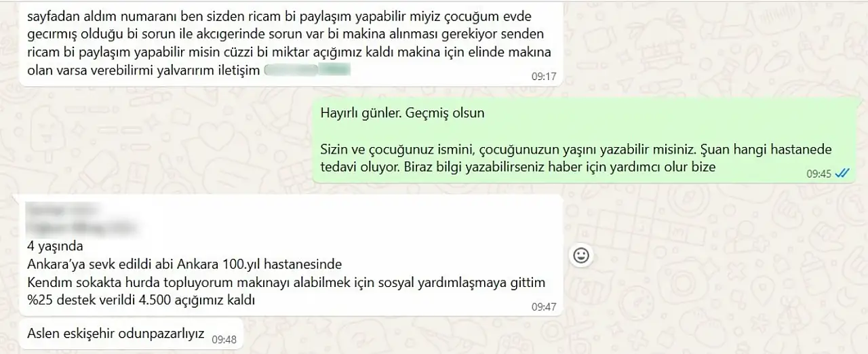Click the 09:47 message timestamp

(544, 307)
